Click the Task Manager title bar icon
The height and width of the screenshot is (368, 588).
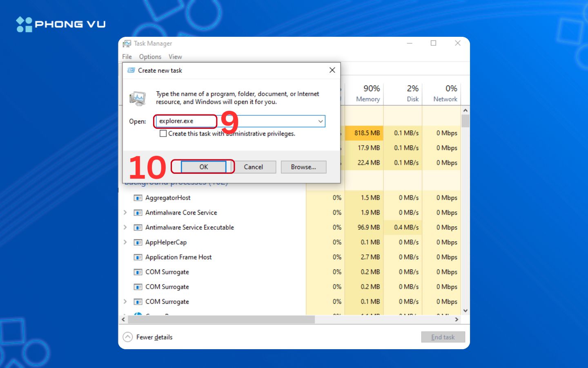[x=127, y=43]
